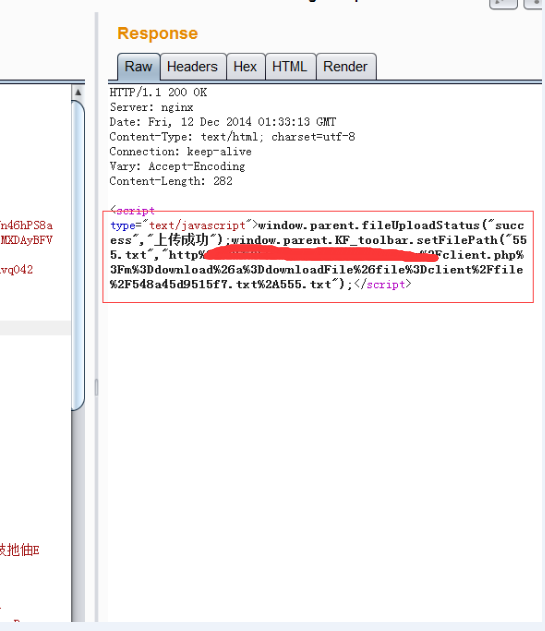Click the Content-Type header line
Image resolution: width=545 pixels, height=631 pixels.
tap(232, 137)
